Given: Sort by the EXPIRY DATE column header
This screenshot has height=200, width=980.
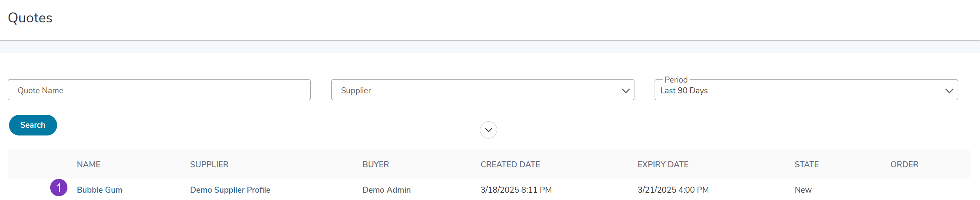Looking at the screenshot, I should tap(663, 164).
